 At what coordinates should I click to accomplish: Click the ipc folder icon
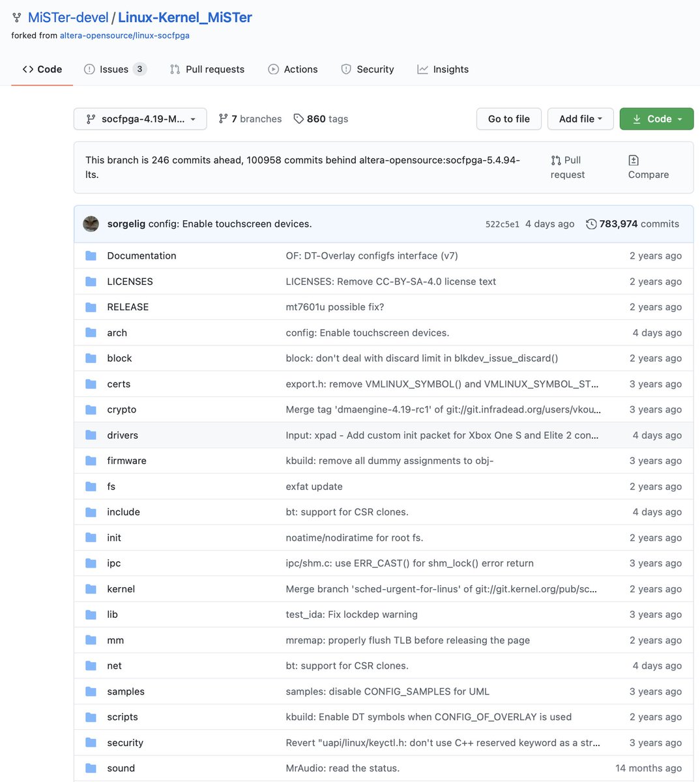click(x=91, y=563)
